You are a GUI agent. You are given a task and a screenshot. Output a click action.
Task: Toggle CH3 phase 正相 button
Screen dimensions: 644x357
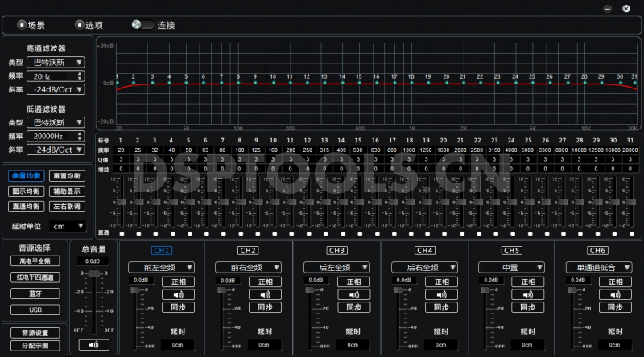(x=353, y=282)
